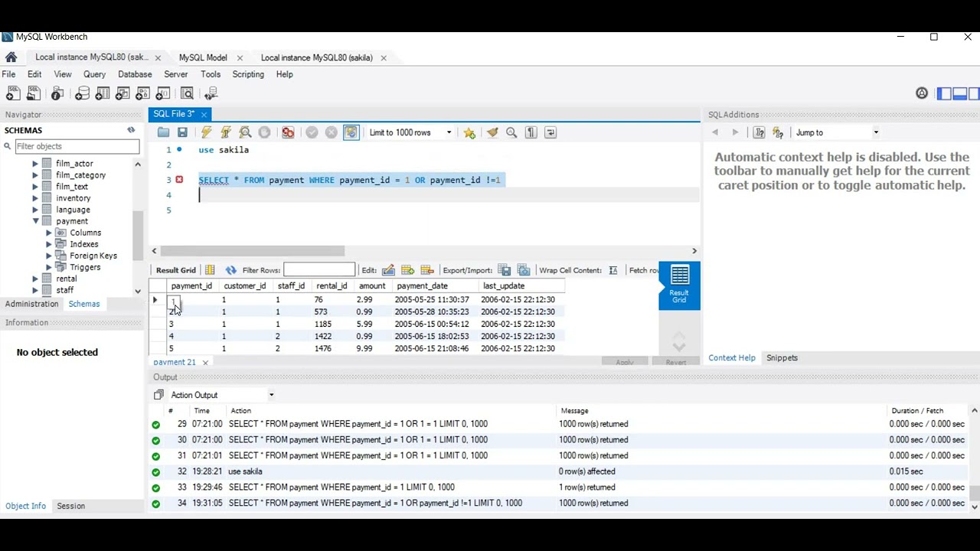
Task: Toggle invisible characters display
Action: (531, 132)
